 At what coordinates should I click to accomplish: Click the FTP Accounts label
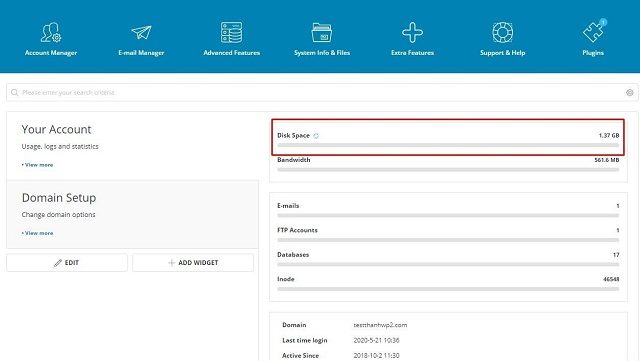tap(297, 230)
